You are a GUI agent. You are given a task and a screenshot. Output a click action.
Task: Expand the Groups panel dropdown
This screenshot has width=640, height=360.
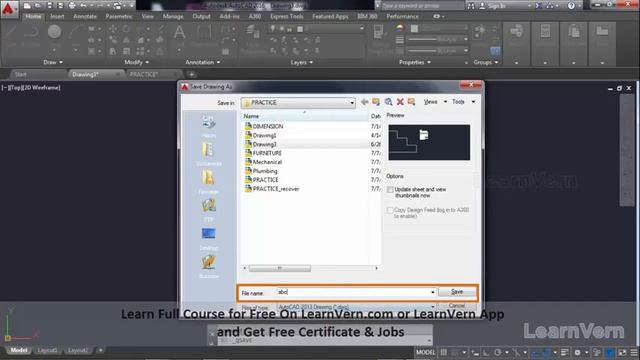(486, 62)
